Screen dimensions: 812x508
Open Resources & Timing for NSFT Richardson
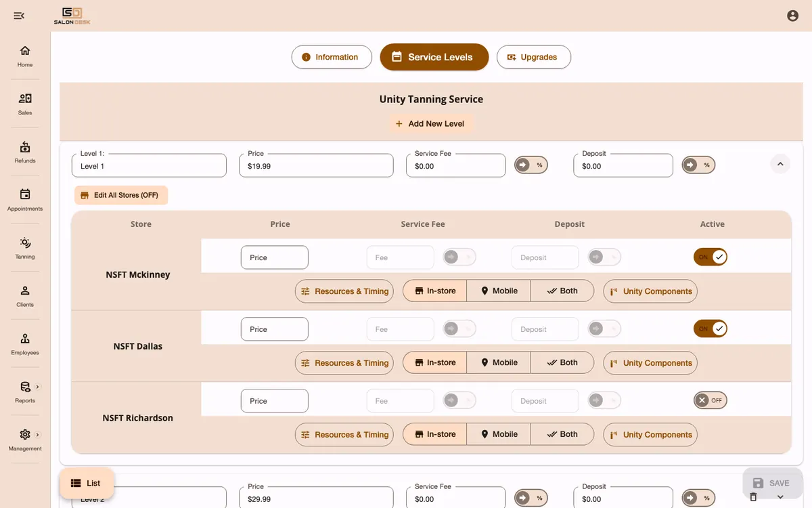point(344,435)
